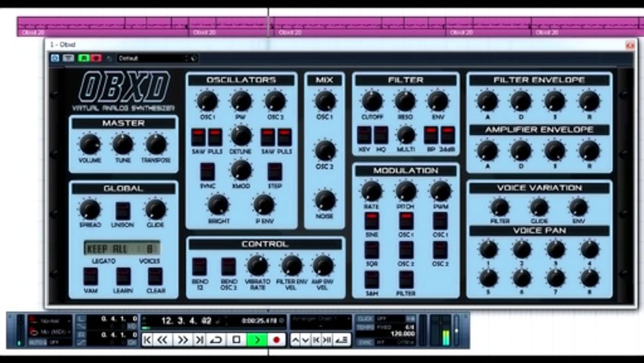Enable Write automation (red W) on plugin

[x=96, y=58]
